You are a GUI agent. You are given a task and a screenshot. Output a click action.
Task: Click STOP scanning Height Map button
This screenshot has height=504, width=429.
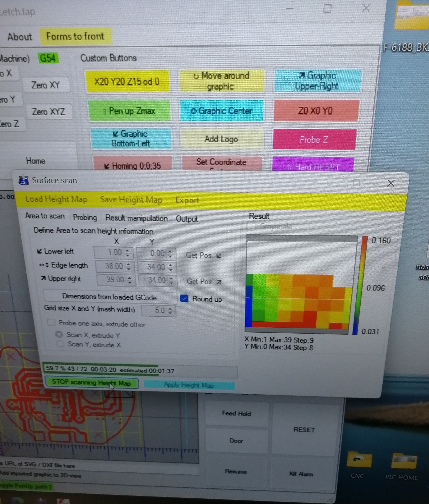point(92,383)
